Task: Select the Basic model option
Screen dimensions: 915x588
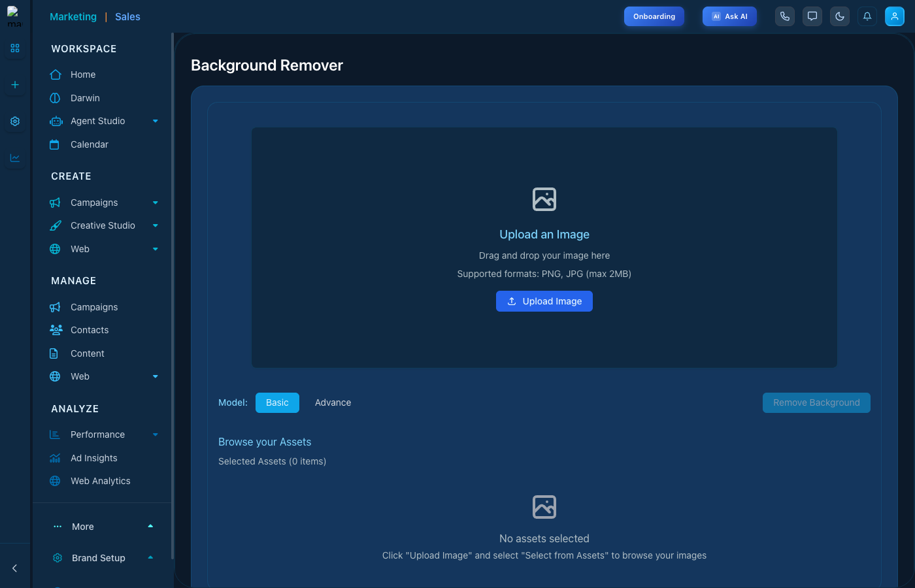Action: (277, 402)
